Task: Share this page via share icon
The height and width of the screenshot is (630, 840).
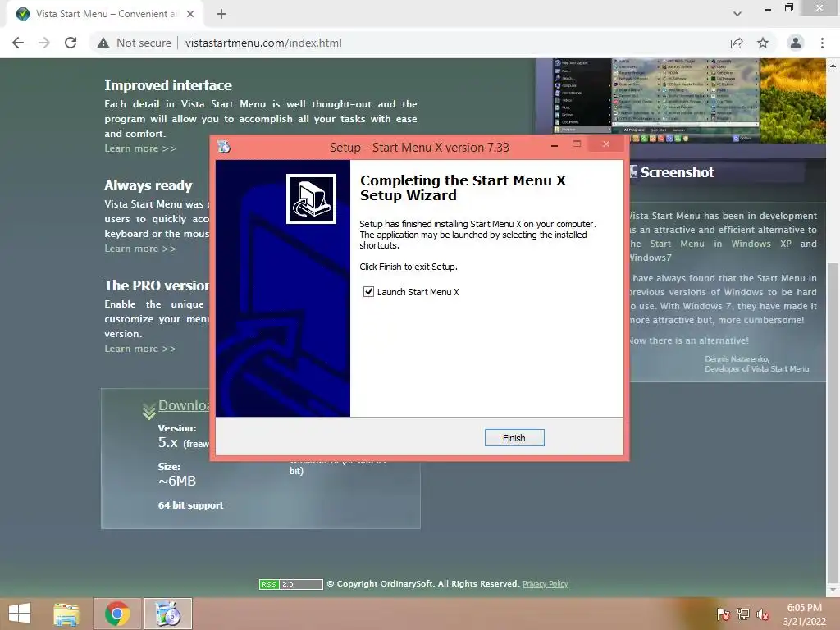Action: (737, 43)
